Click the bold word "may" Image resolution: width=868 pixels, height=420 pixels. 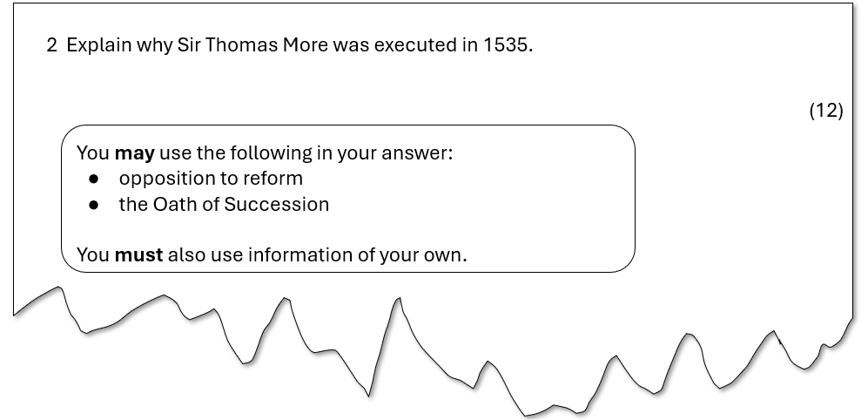pos(135,153)
